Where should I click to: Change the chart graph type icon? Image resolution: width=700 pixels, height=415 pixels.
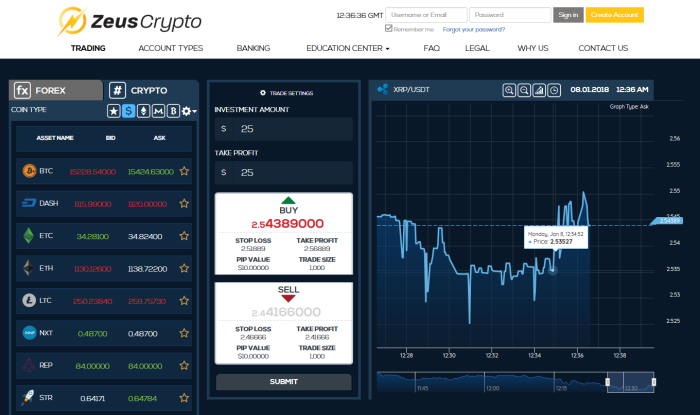pyautogui.click(x=539, y=90)
